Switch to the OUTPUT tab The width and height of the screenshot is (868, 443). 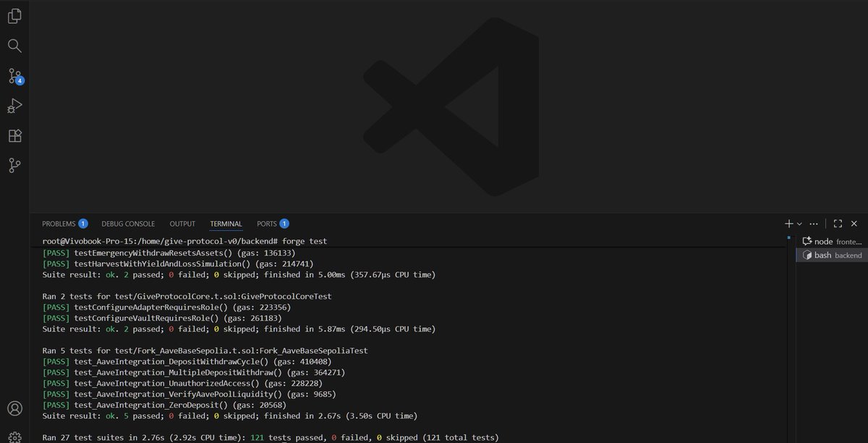[x=182, y=224]
